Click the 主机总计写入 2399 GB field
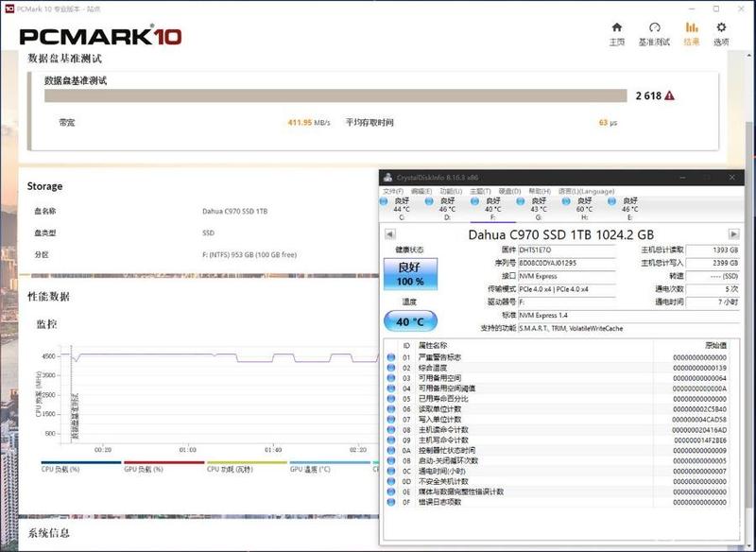This screenshot has width=756, height=552. point(713,263)
